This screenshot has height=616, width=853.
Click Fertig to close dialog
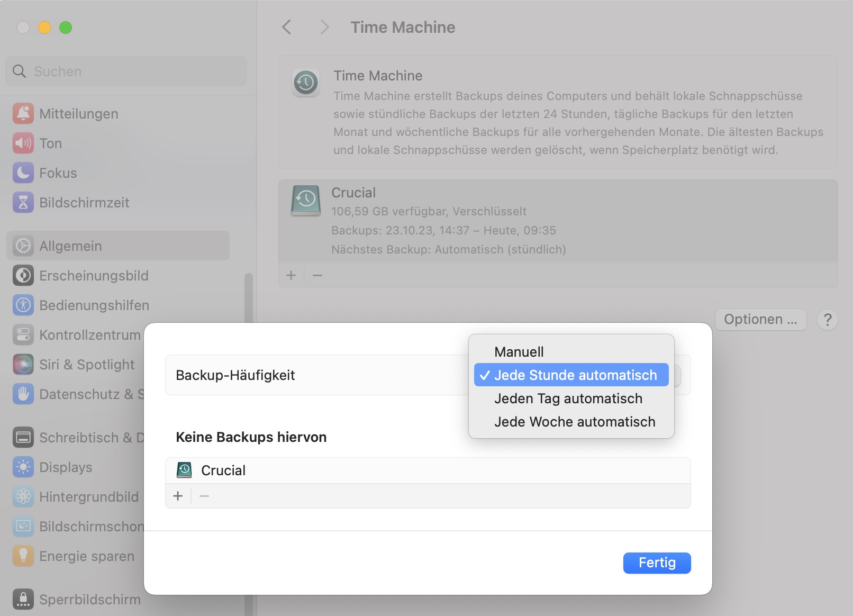pos(657,563)
